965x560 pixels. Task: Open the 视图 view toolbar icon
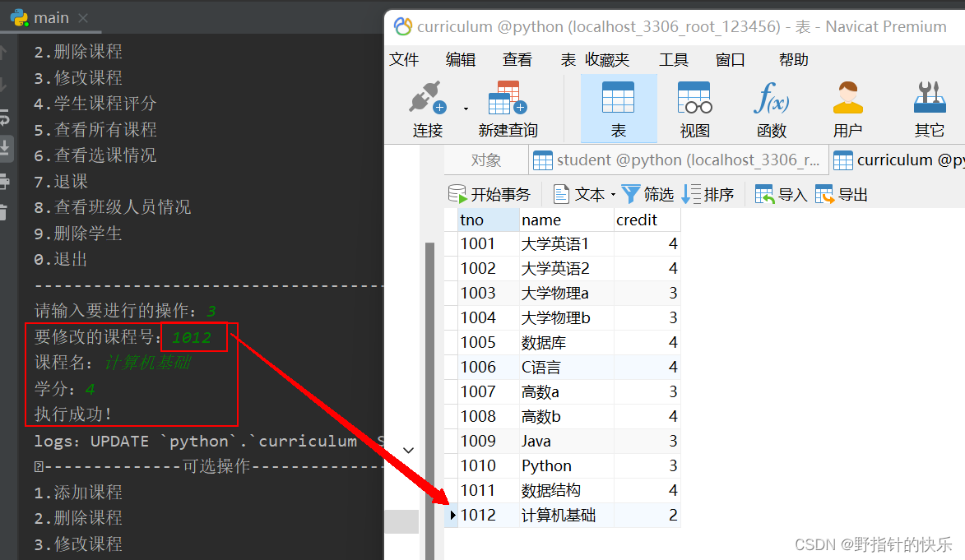click(695, 97)
